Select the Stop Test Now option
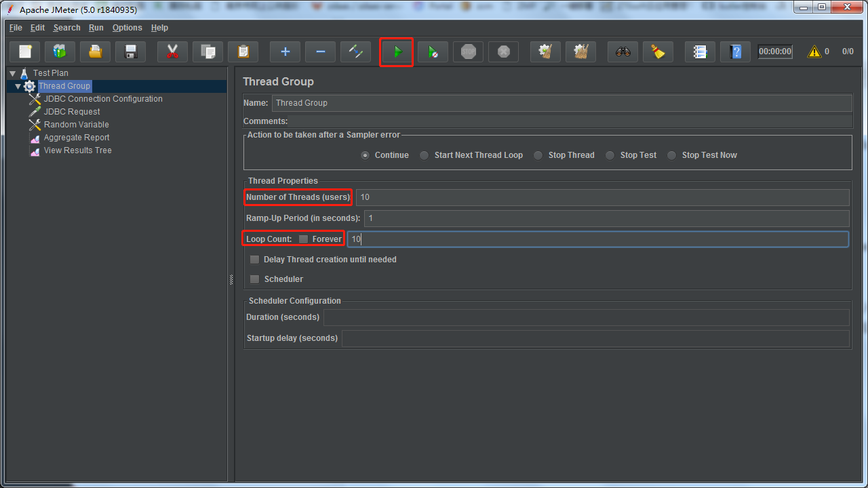Screen dimensions: 868x488 pyautogui.click(x=671, y=155)
